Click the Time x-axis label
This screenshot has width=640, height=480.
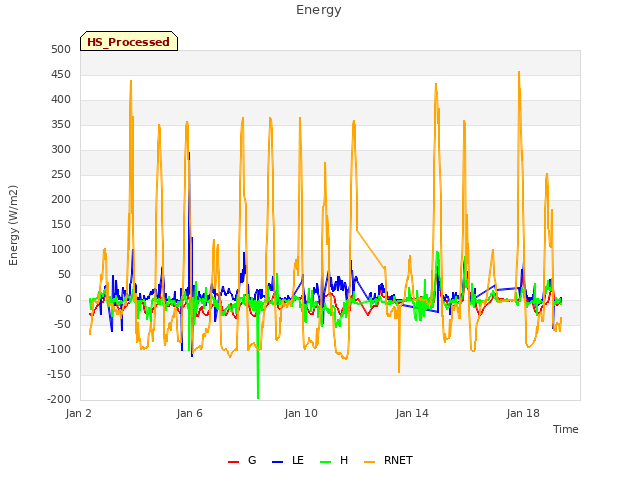(x=565, y=429)
